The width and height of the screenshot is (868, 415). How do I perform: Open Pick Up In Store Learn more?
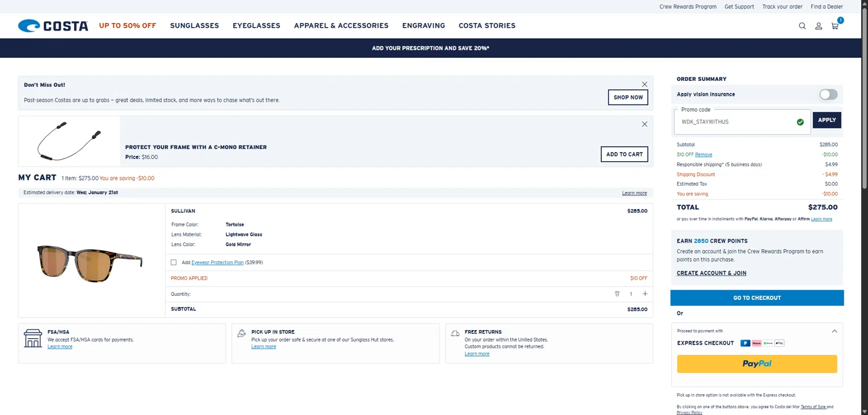[263, 346]
